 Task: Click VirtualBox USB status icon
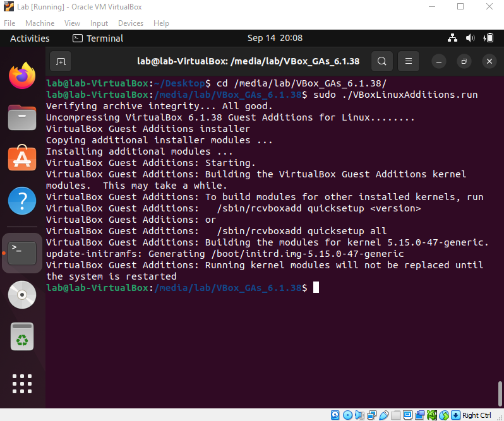[384, 415]
